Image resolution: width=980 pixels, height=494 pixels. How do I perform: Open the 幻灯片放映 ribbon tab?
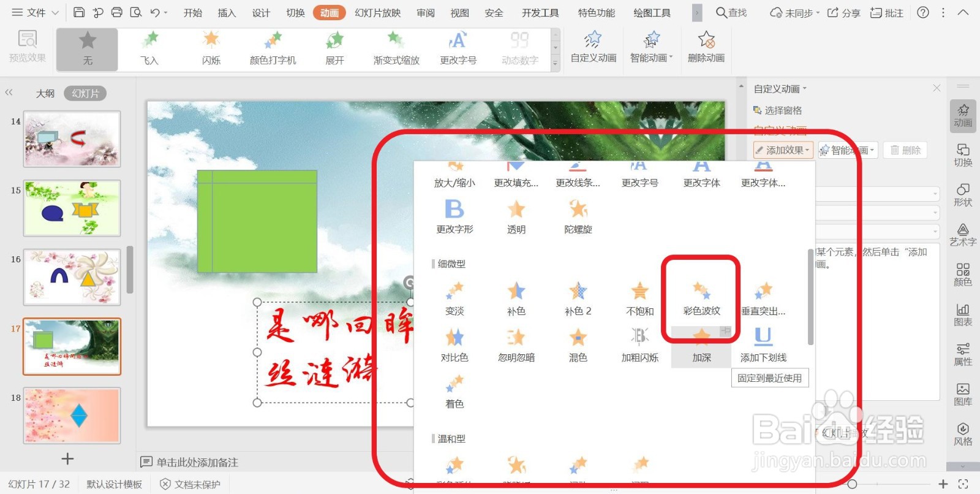click(378, 13)
